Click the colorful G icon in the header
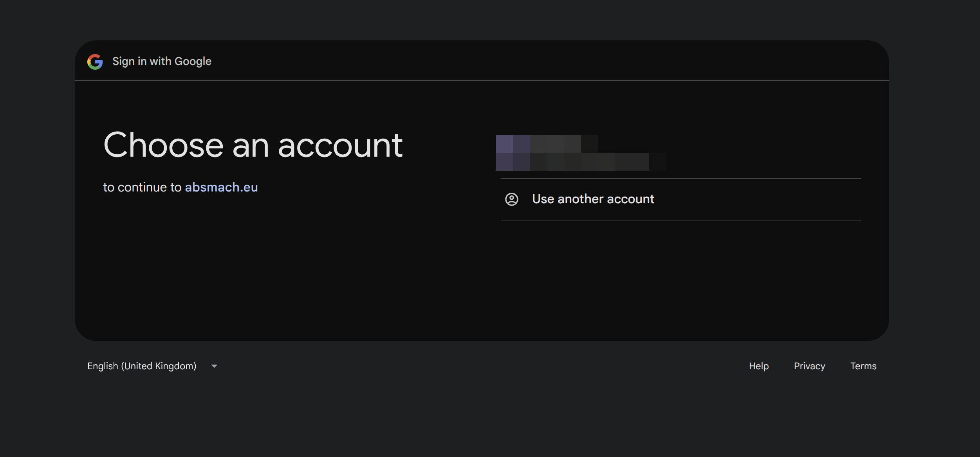This screenshot has width=980, height=457. (95, 61)
